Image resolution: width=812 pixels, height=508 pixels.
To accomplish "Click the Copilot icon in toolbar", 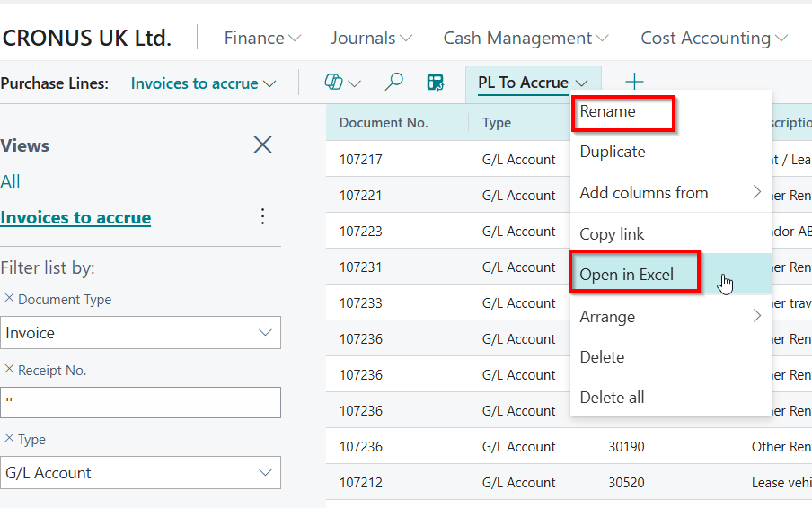I will click(333, 83).
